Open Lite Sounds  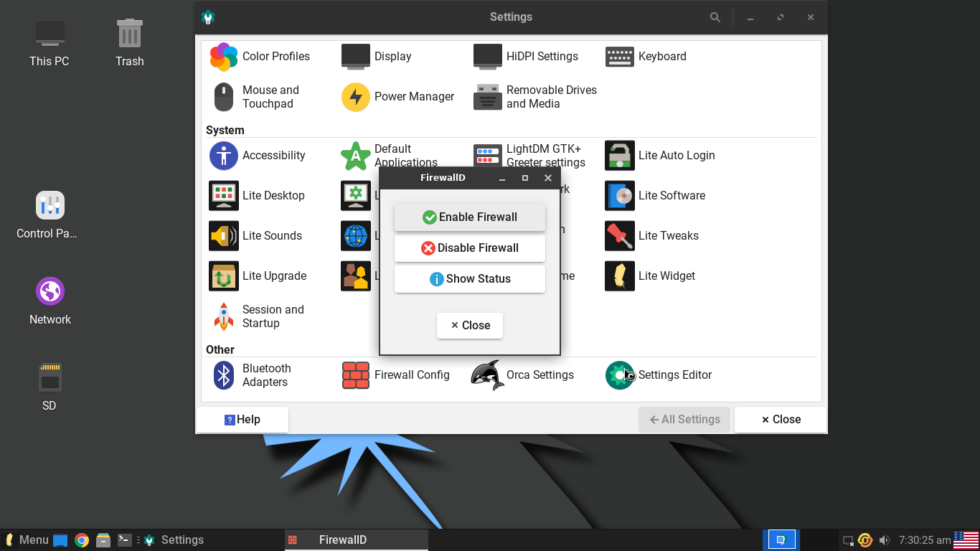click(255, 236)
